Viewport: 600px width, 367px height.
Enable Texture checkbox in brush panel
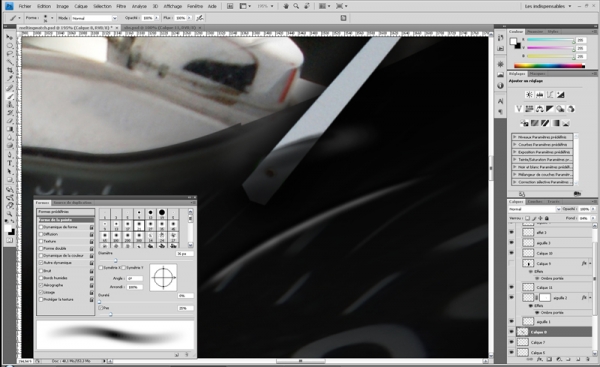point(41,241)
